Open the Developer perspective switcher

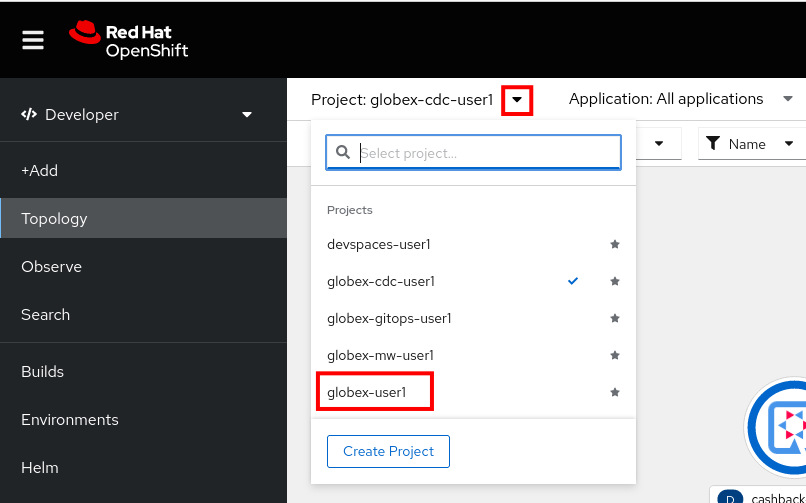point(137,115)
